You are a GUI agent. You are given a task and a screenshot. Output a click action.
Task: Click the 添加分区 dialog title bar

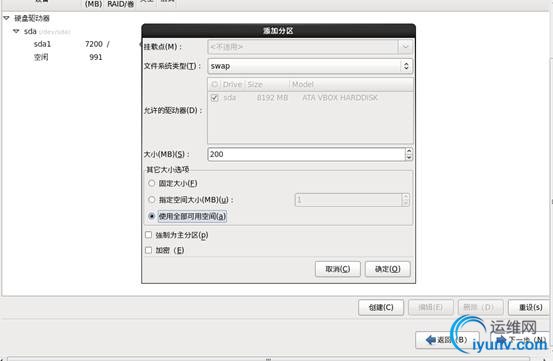(278, 31)
